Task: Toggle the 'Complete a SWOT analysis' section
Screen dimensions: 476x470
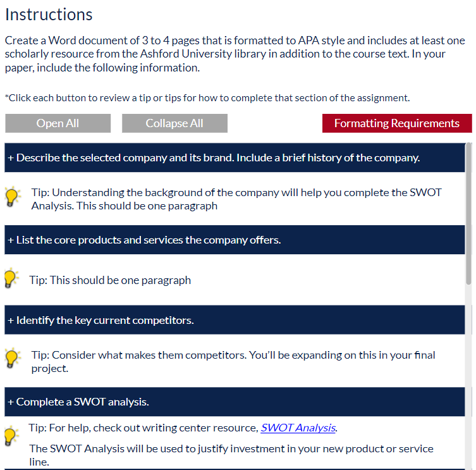Action: tap(235, 402)
